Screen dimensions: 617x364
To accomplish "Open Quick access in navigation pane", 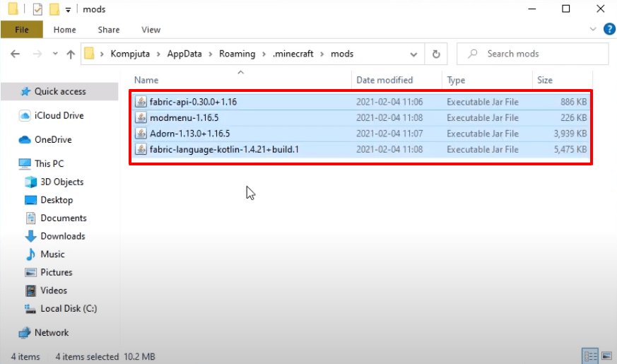I will click(60, 91).
